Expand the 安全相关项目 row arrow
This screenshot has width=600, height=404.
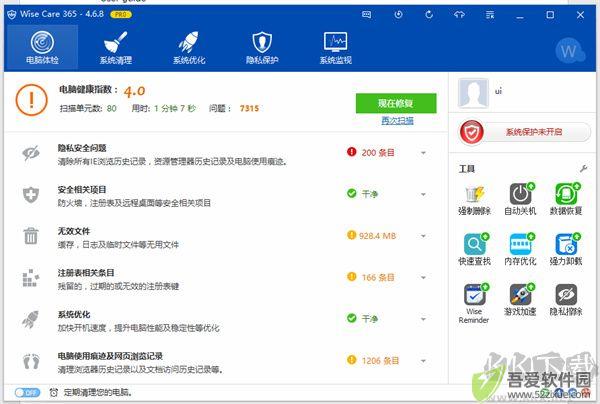(x=423, y=194)
